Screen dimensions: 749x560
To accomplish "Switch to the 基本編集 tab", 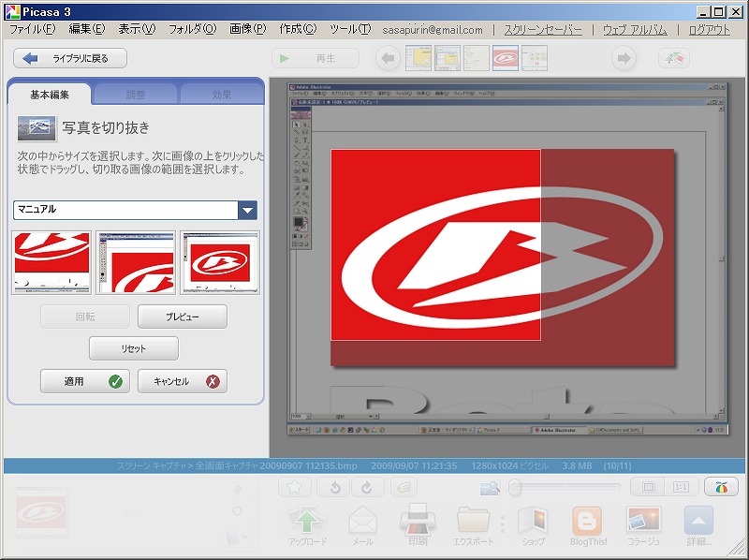I will [x=50, y=95].
